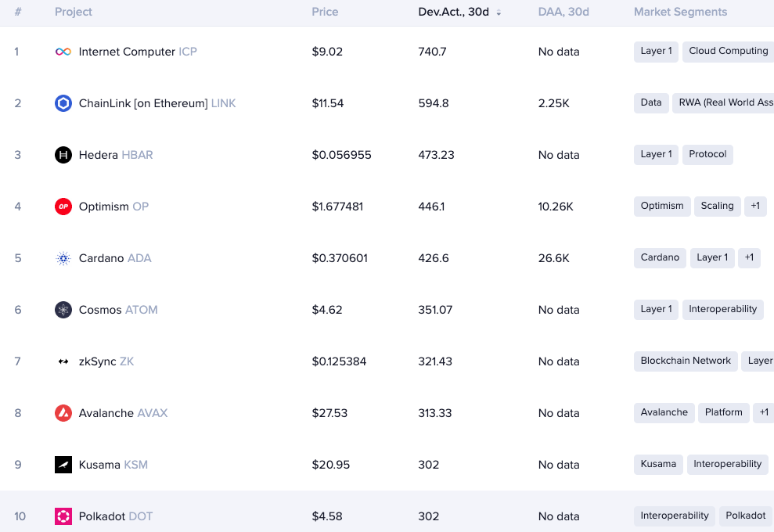Click the Dev.Act., 30d column header
This screenshot has width=774, height=532.
pyautogui.click(x=454, y=12)
